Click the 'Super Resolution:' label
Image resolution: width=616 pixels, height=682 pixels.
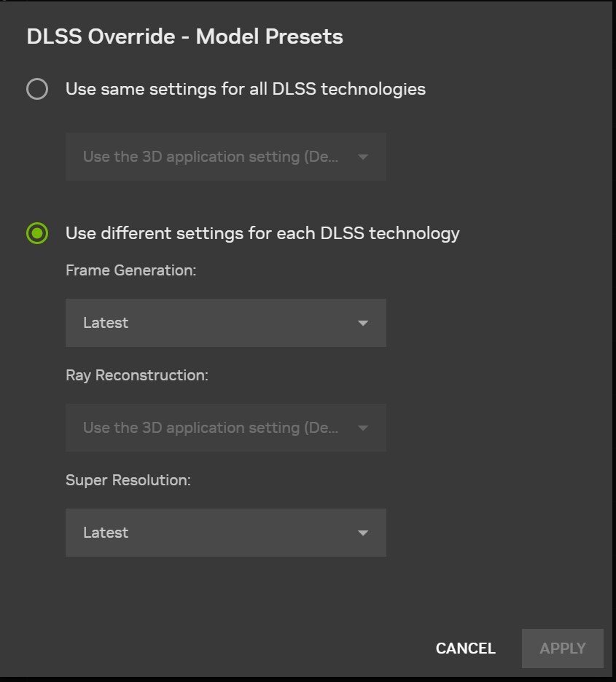(x=128, y=480)
